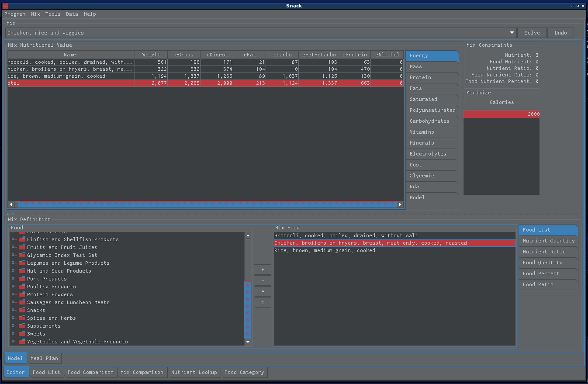
Task: Select the Mass tab
Action: [432, 67]
